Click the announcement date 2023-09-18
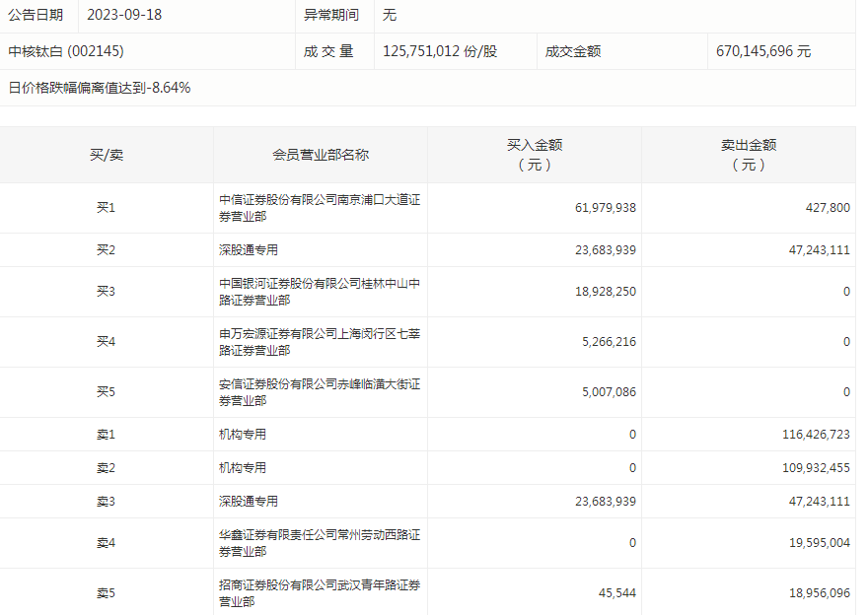 124,15
